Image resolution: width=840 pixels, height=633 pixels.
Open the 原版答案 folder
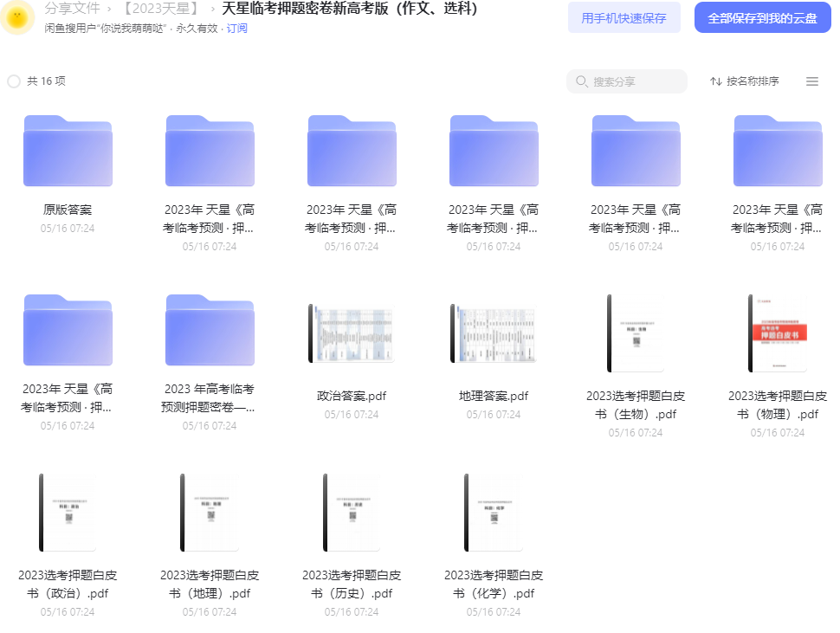tap(68, 151)
